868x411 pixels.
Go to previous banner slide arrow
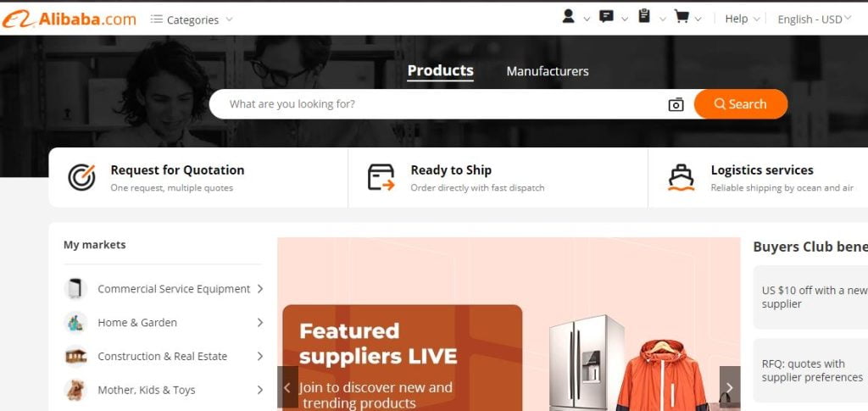tap(287, 388)
